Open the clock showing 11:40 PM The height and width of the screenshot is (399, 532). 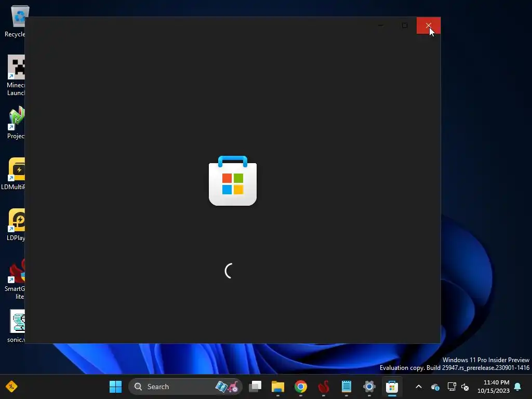[494, 387]
